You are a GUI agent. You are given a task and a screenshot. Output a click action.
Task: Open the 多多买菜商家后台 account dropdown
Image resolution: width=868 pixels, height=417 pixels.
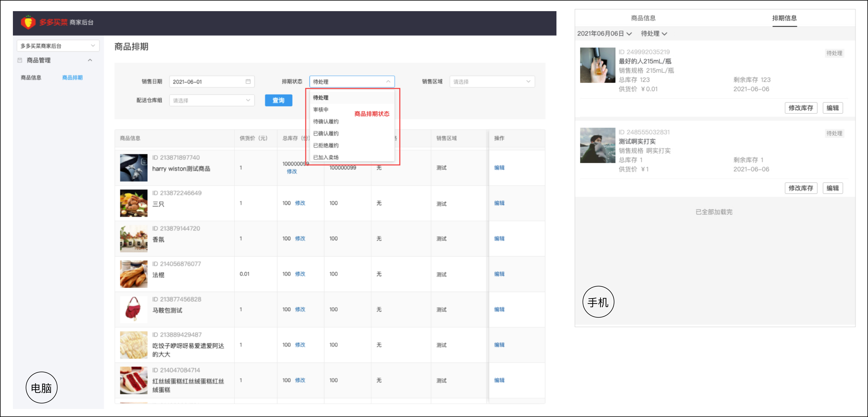click(x=58, y=46)
